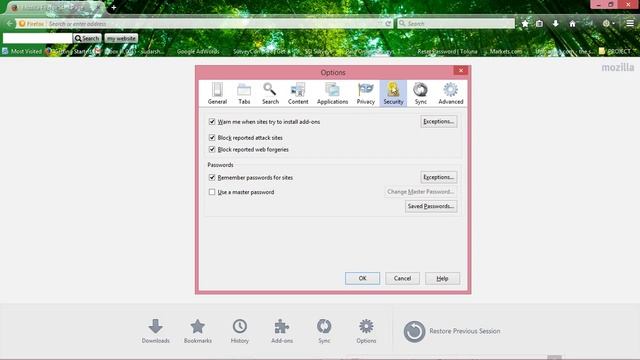Open the PROJECT bookmarks folder
Screen dimensions: 640x360
pos(615,51)
